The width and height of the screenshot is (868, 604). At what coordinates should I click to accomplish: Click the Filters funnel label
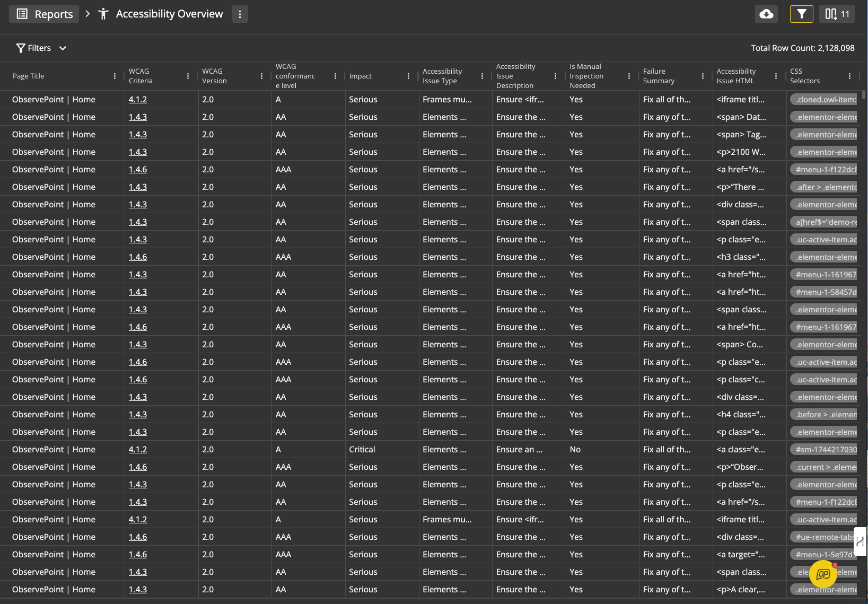[x=34, y=48]
